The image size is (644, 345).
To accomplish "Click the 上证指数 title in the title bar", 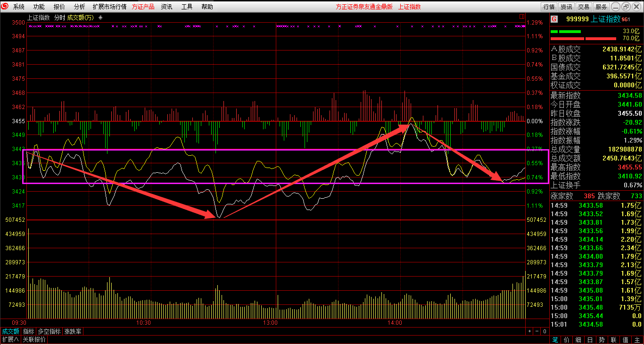I will pos(410,7).
